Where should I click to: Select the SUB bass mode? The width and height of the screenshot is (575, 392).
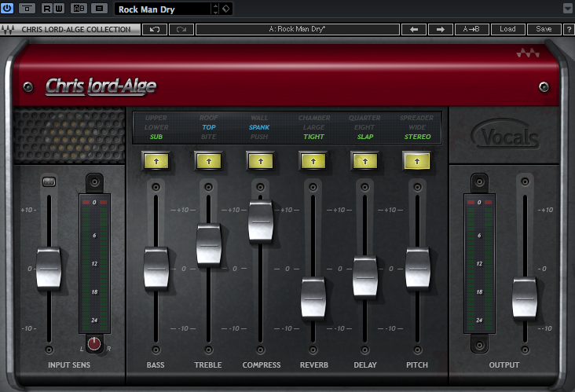tap(156, 137)
